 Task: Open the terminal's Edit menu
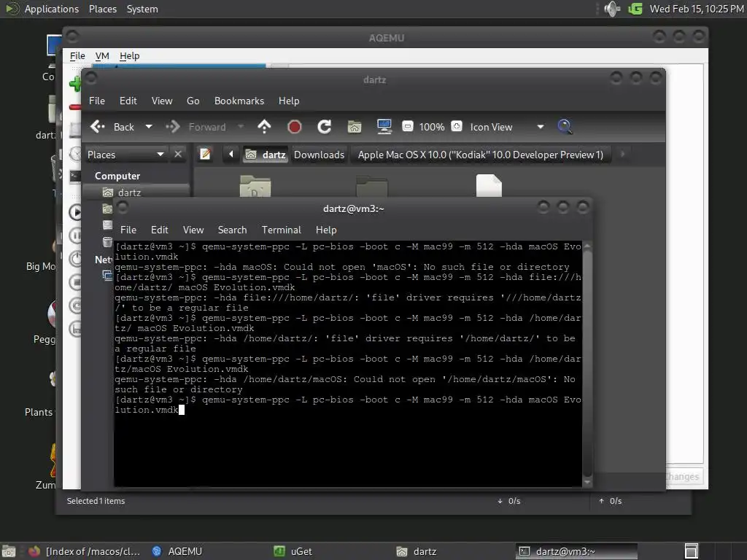pos(160,230)
